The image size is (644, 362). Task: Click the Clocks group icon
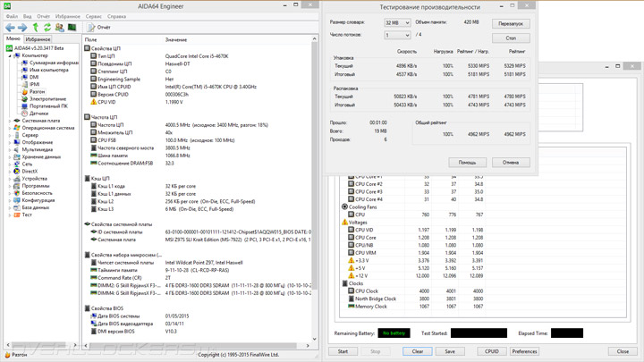point(344,283)
